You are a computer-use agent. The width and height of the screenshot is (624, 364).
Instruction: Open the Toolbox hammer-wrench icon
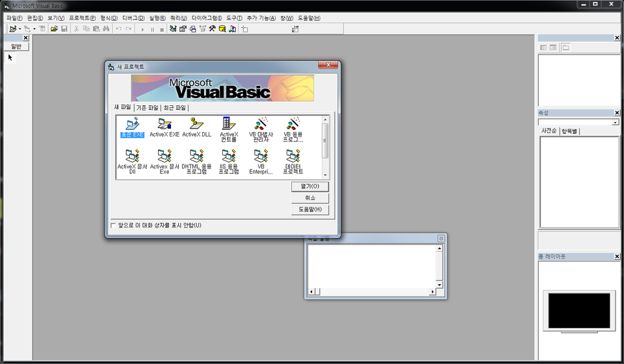[213, 29]
